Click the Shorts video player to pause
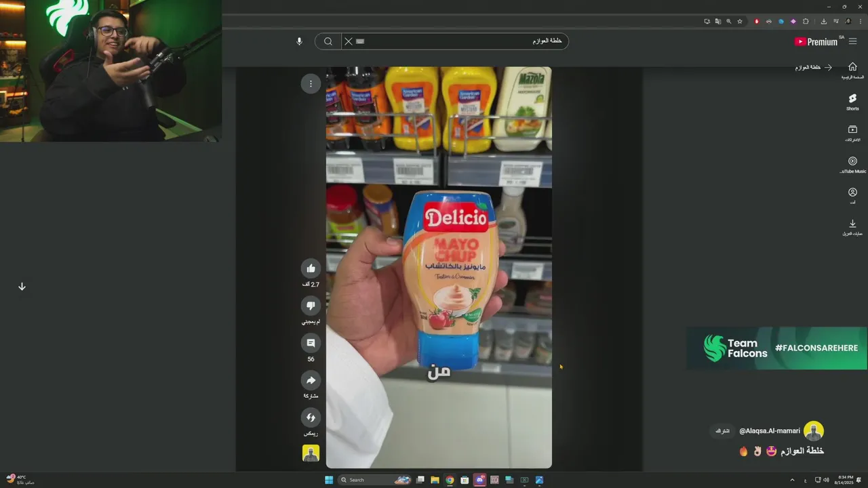Screen dimensions: 868x488 pyautogui.click(x=439, y=267)
